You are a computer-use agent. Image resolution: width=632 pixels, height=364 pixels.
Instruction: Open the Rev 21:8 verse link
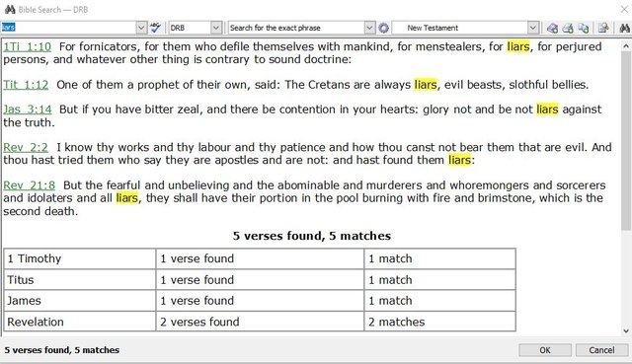29,185
